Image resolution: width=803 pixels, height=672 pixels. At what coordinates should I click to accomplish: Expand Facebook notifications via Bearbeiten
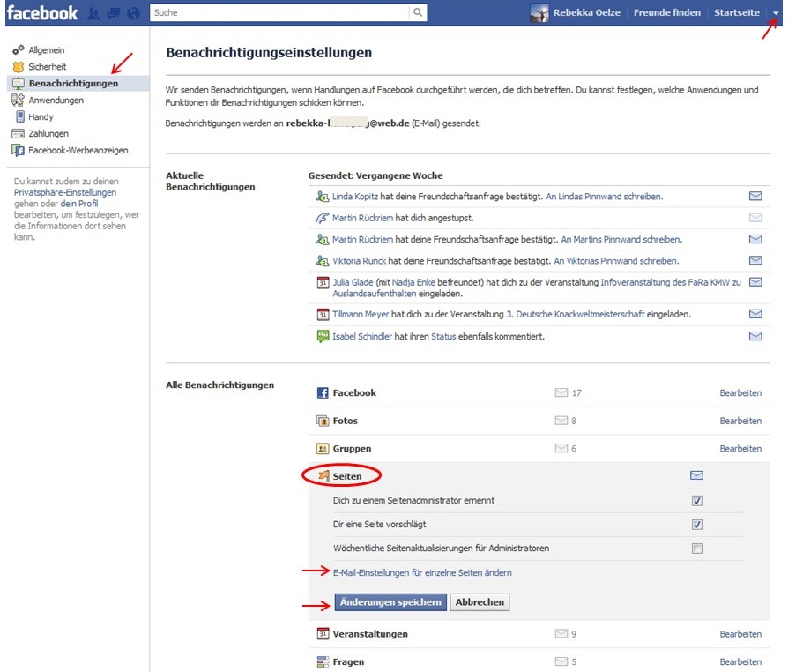coord(740,393)
